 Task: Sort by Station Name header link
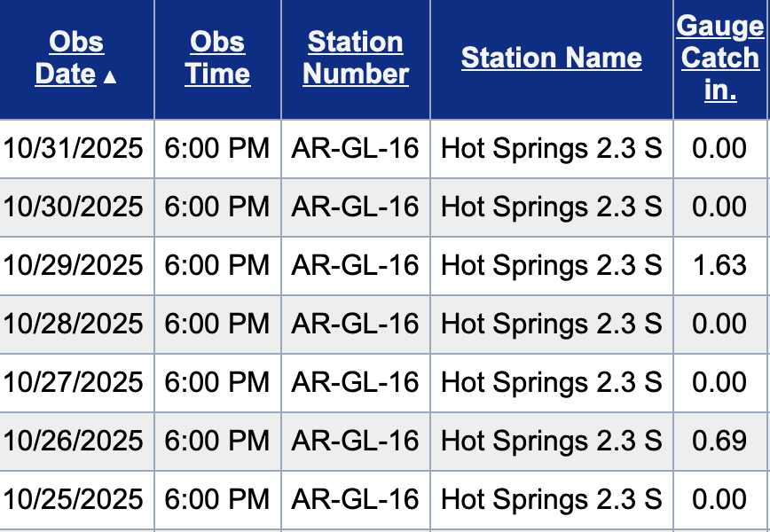551,59
